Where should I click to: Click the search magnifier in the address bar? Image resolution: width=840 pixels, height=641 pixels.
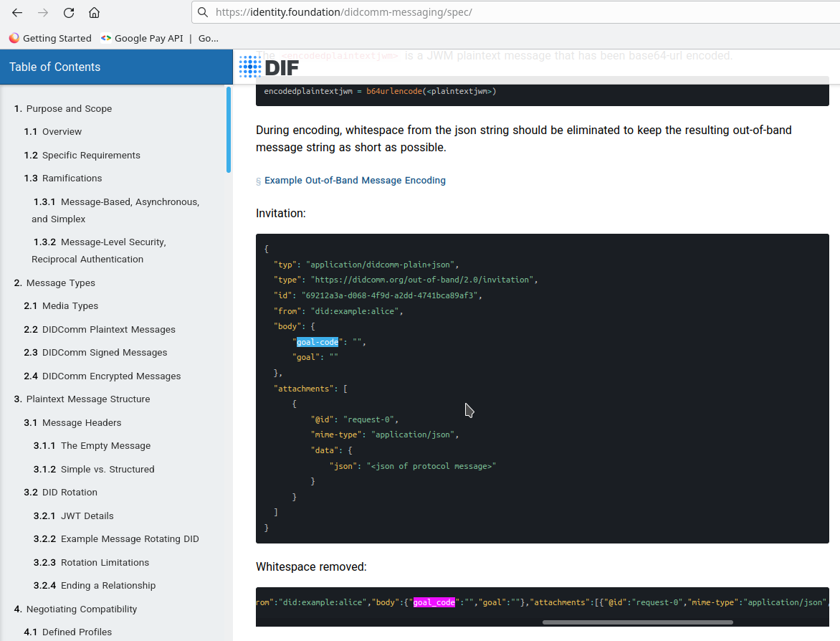tap(203, 12)
